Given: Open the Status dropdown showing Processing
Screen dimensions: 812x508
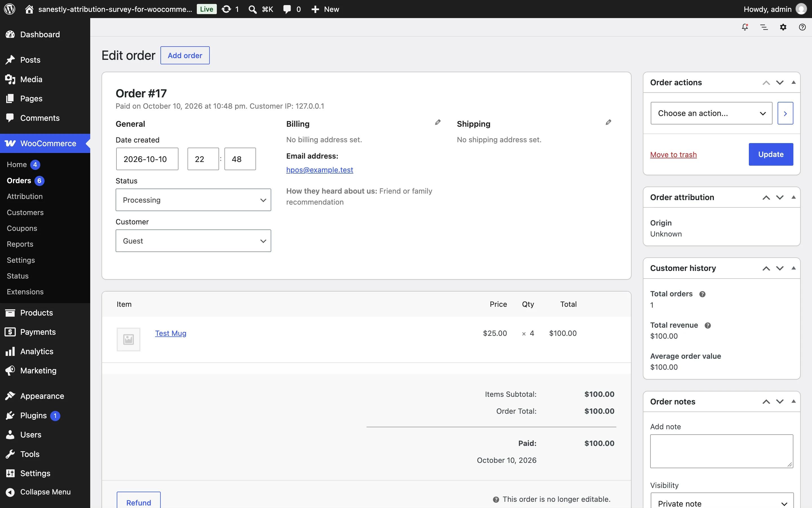Looking at the screenshot, I should pos(193,200).
